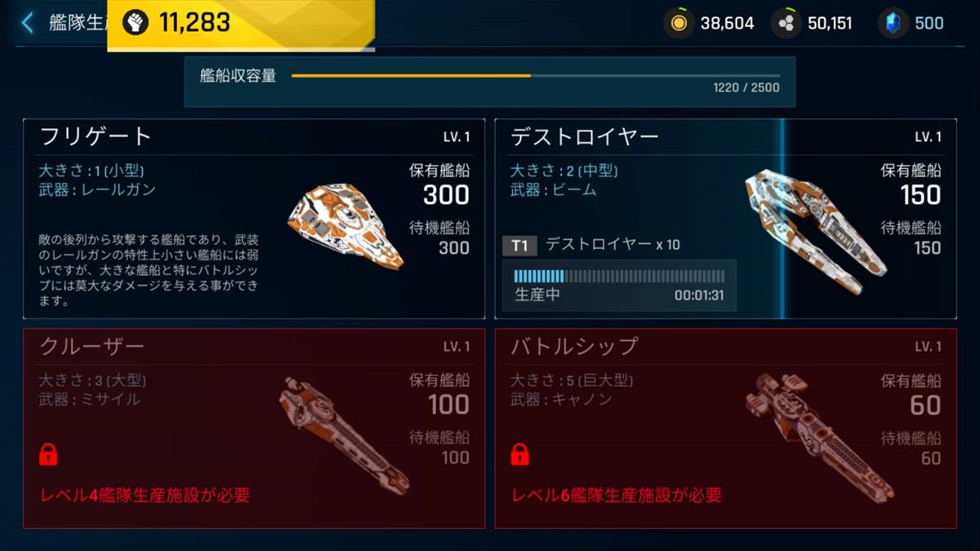980x551 pixels.
Task: Tap the レベル4艦隊生産施設が必要 requirement text
Action: pos(145,495)
